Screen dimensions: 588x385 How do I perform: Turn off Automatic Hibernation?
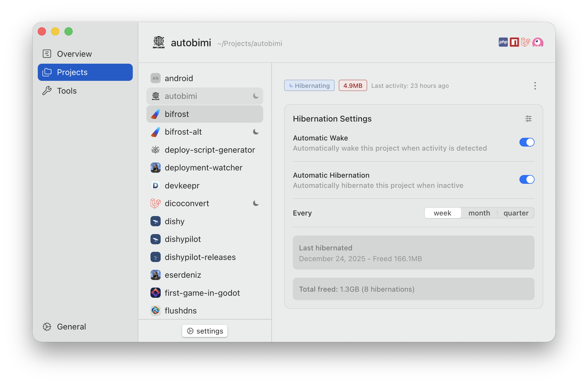point(527,179)
